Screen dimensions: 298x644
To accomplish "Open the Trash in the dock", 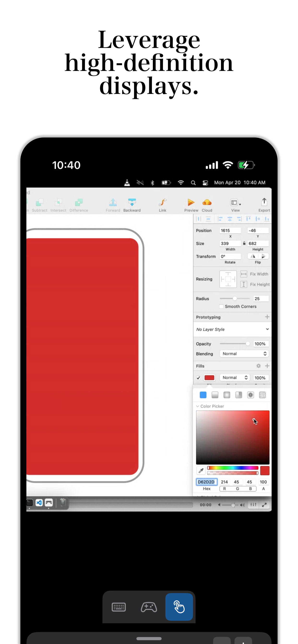I will pyautogui.click(x=63, y=502).
